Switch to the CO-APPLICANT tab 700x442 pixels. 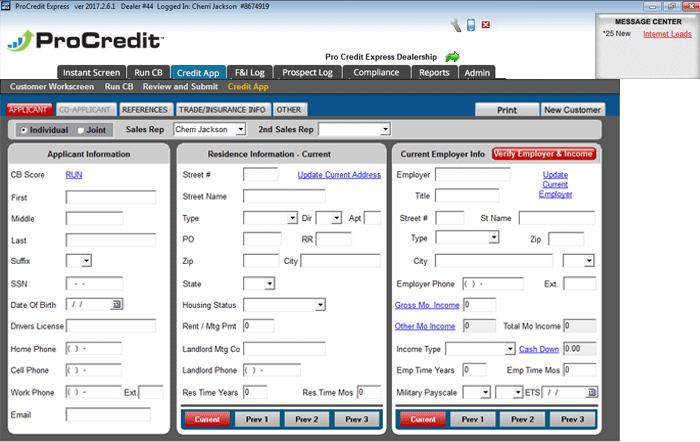coord(85,110)
